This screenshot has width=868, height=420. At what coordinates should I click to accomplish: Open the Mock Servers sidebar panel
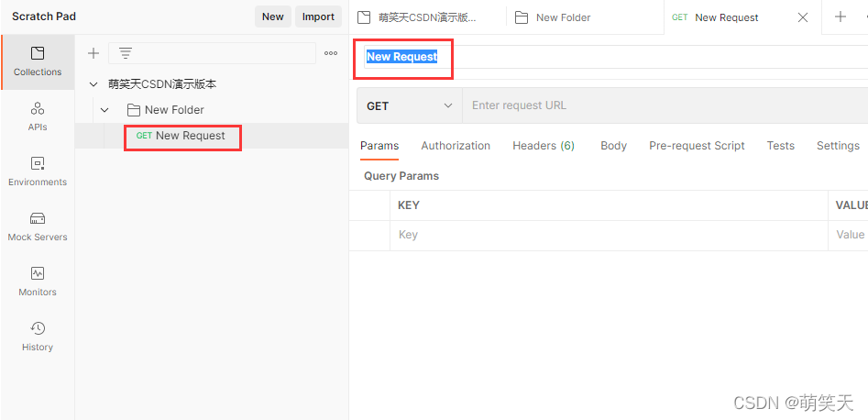tap(38, 227)
